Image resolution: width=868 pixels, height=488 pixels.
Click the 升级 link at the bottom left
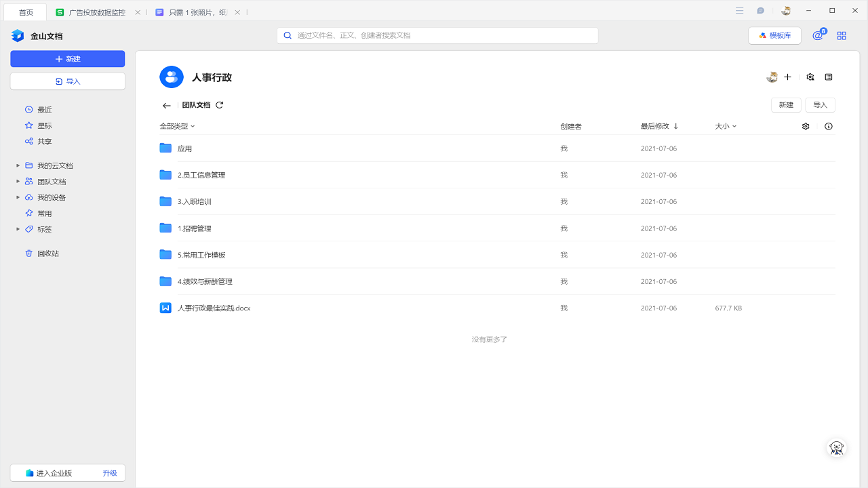click(109, 472)
